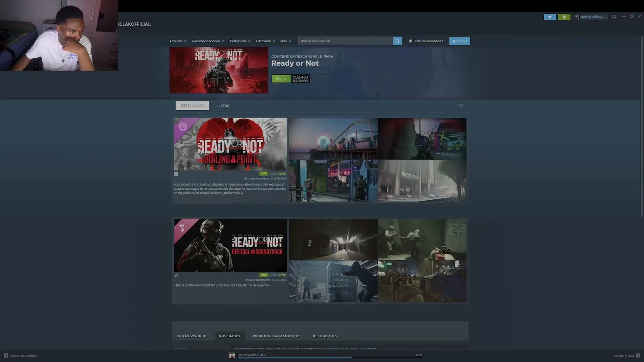View the officers entering room screenshot
Screen dimensions: 644x362
423,239
